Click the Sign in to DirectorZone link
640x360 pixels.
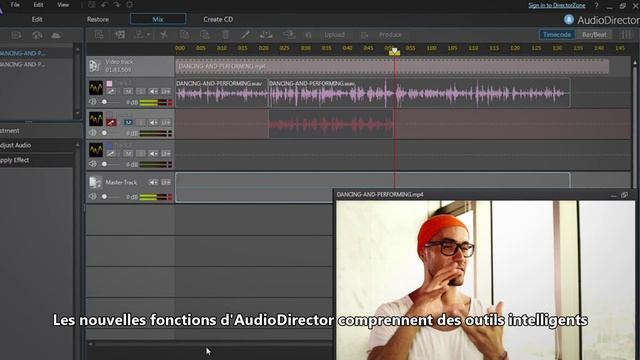tap(556, 5)
